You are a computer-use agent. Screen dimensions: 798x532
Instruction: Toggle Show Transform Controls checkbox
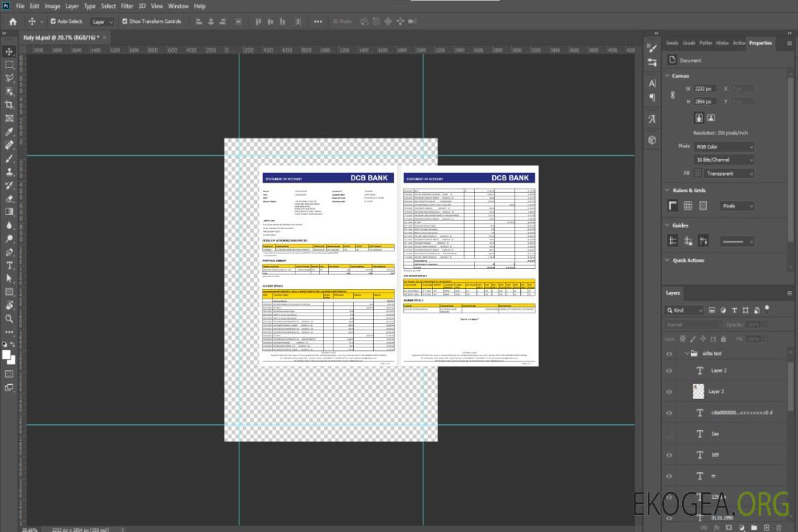(125, 21)
